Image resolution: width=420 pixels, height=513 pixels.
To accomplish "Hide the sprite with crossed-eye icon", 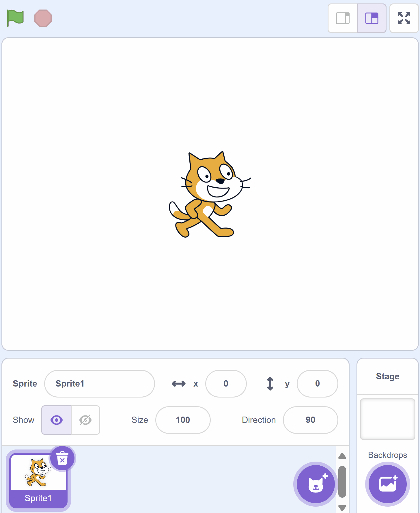I will click(85, 420).
